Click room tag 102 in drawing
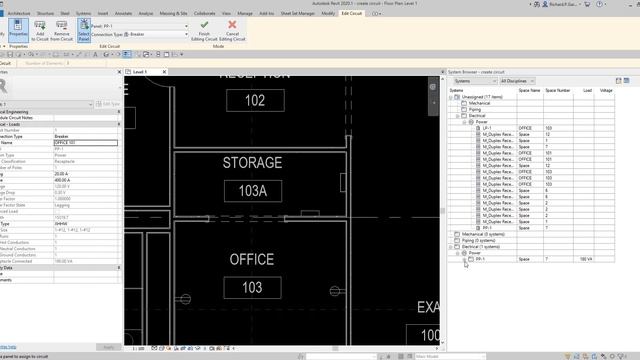 255,100
